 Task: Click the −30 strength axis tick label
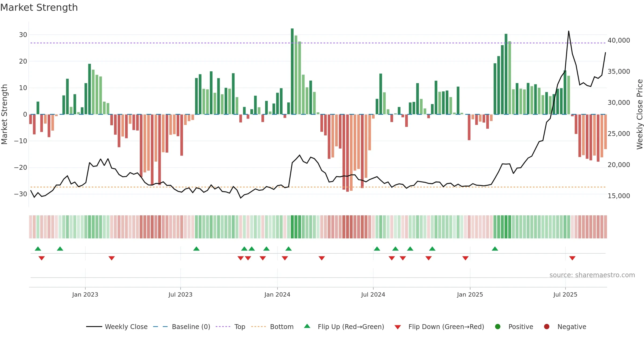point(21,194)
